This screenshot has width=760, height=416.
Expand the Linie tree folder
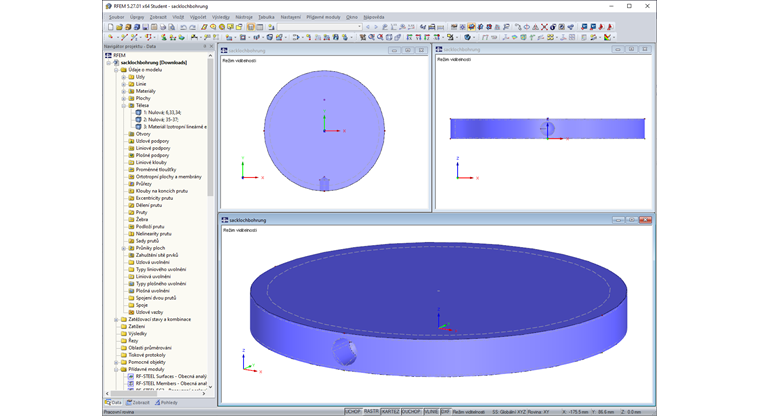pyautogui.click(x=124, y=84)
